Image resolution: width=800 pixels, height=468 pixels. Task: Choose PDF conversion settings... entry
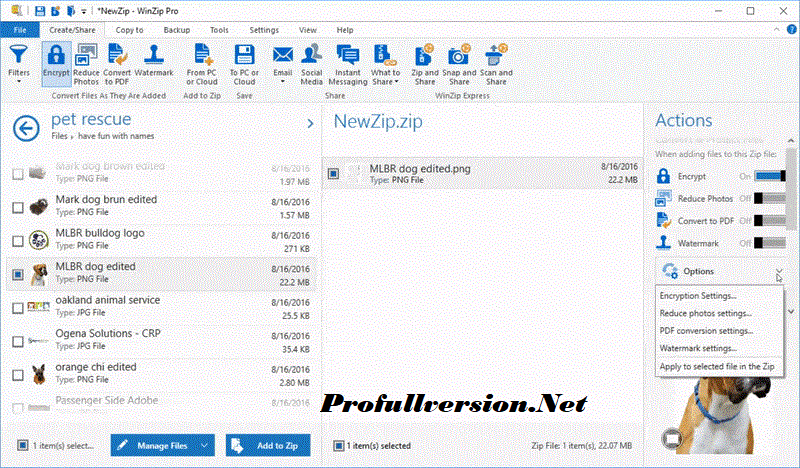719,331
